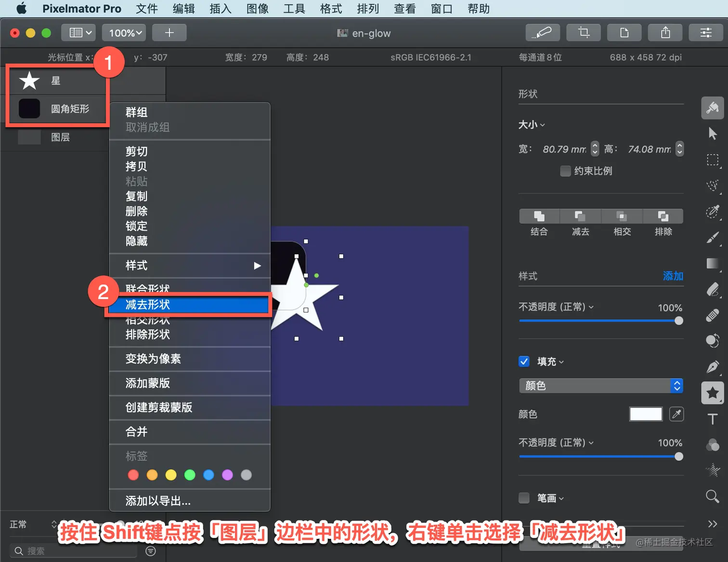
Task: Click the markup pen toolbar button
Action: tap(543, 33)
